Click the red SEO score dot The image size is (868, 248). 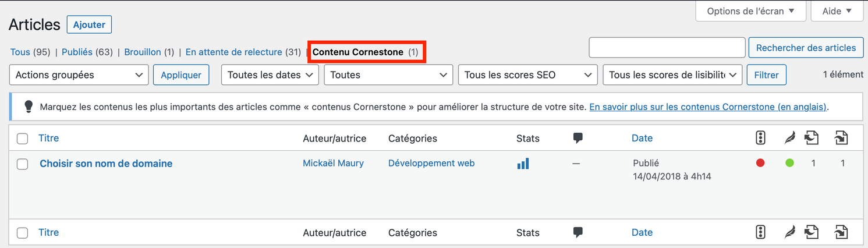(x=760, y=164)
